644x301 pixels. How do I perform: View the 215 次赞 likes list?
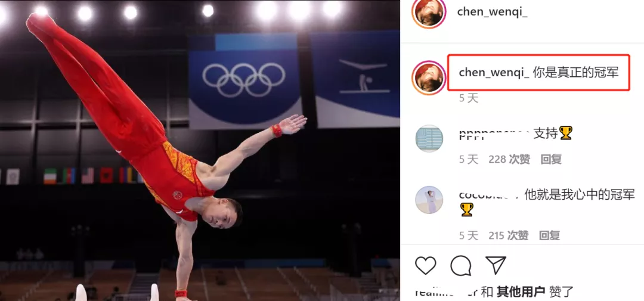tap(509, 235)
